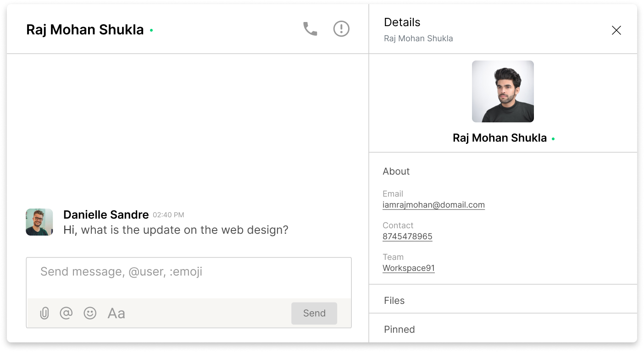Toggle text formatting with the Aa icon
644x352 pixels.
[116, 313]
